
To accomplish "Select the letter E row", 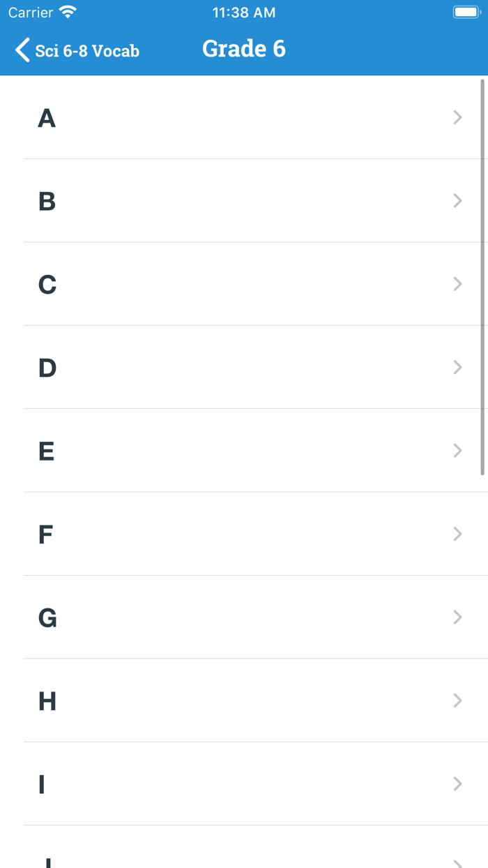I will (x=244, y=450).
